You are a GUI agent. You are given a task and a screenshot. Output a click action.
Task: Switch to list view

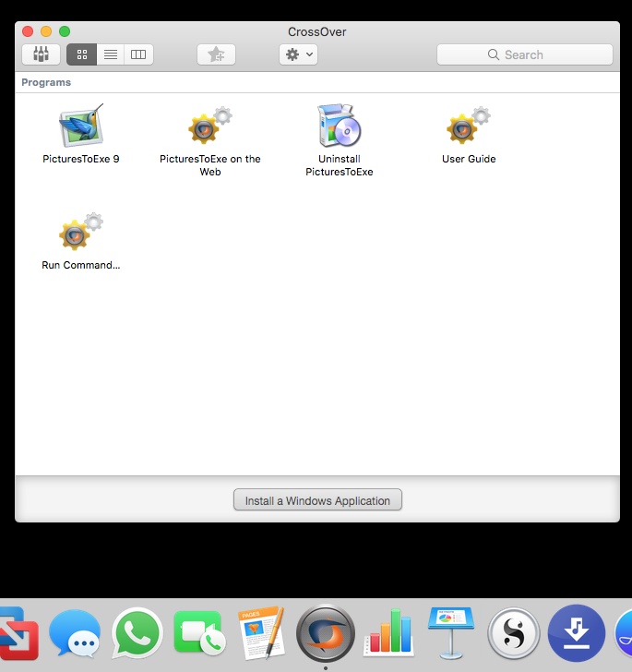click(110, 54)
